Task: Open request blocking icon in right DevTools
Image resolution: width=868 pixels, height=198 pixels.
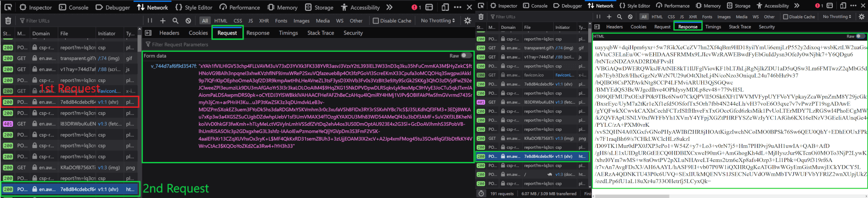Action: click(x=630, y=17)
